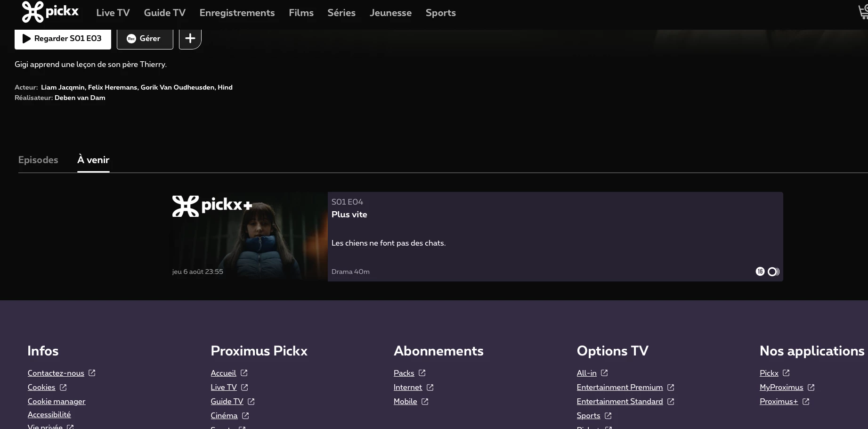This screenshot has width=868, height=429.
Task: Click external-link icon beside footer Sports
Action: tap(608, 415)
